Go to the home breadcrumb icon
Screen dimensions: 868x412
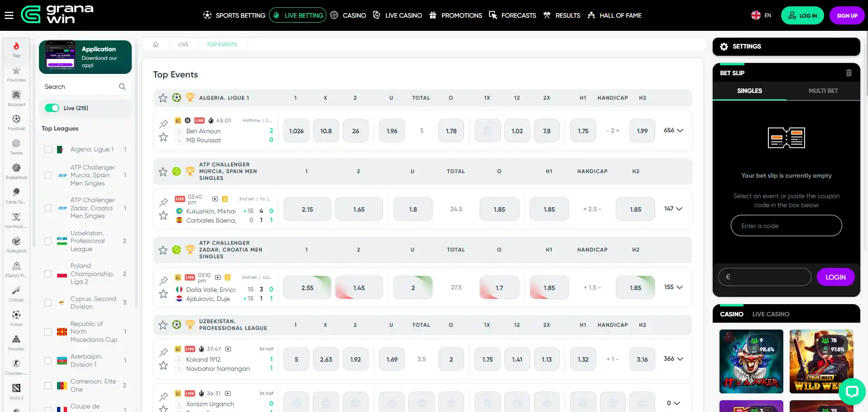point(156,44)
